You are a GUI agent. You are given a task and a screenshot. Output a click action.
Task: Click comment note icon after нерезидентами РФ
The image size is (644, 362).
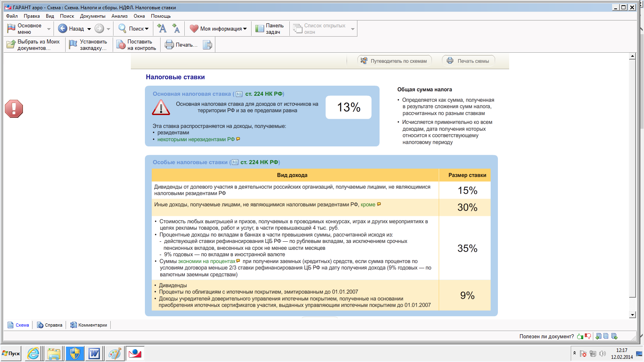[x=238, y=139]
